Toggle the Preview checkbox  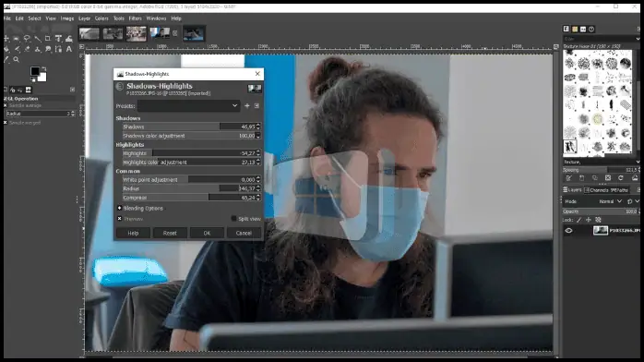tap(120, 219)
